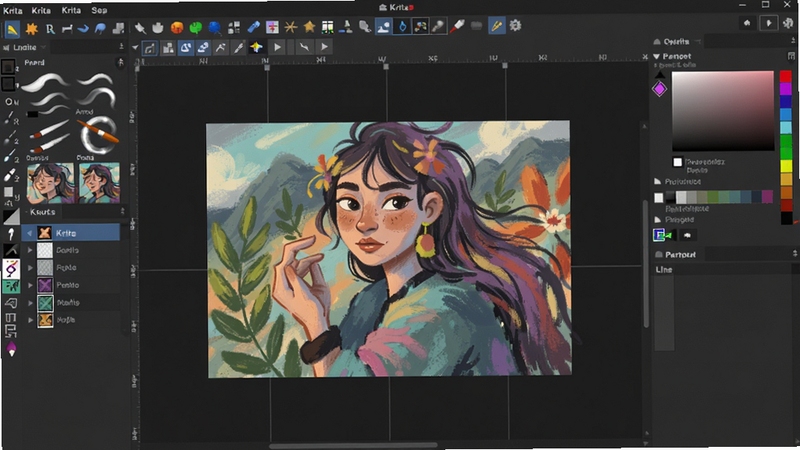This screenshot has height=450, width=800.
Task: Click the Line label in lower right panel
Action: click(664, 269)
